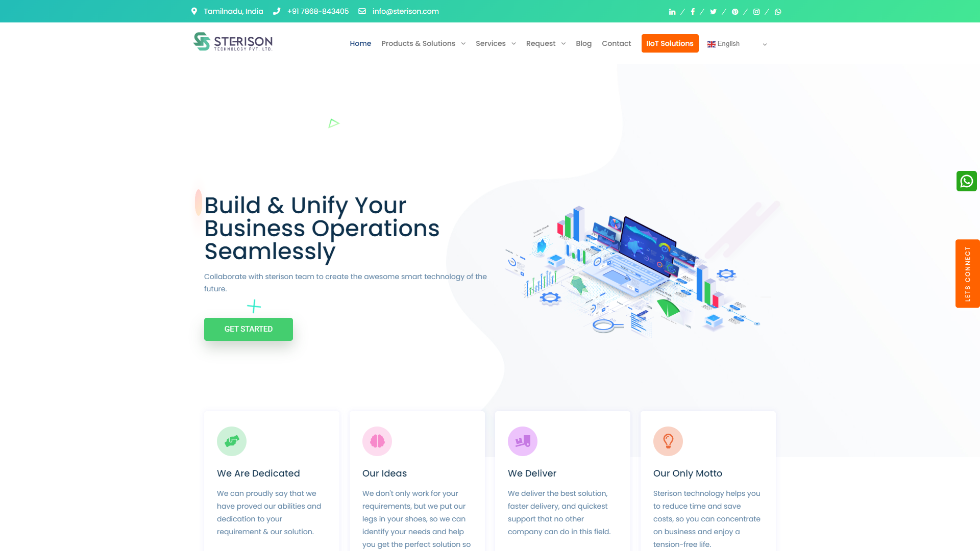Viewport: 980px width, 551px height.
Task: Click the email envelope icon in header
Action: (362, 11)
